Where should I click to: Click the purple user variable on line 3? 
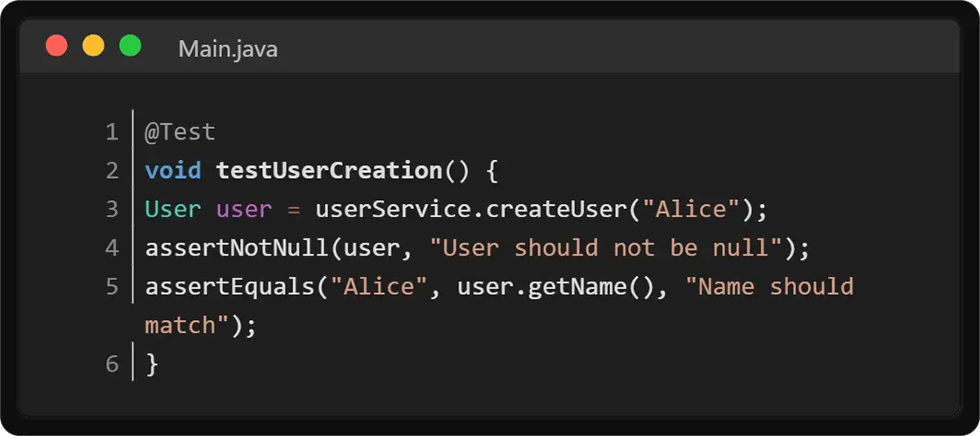(244, 209)
